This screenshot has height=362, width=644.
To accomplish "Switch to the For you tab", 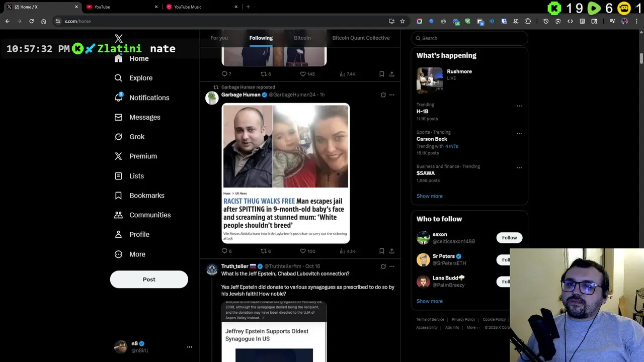I will [x=219, y=38].
